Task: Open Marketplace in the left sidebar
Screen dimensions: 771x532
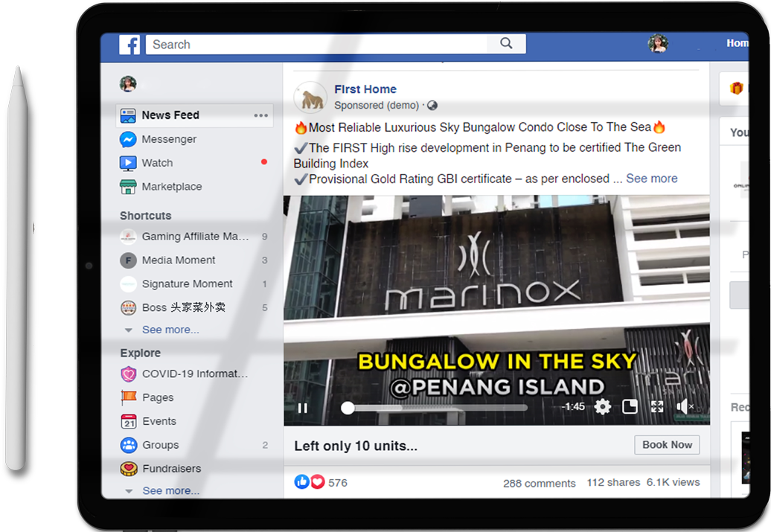Action: (x=171, y=187)
